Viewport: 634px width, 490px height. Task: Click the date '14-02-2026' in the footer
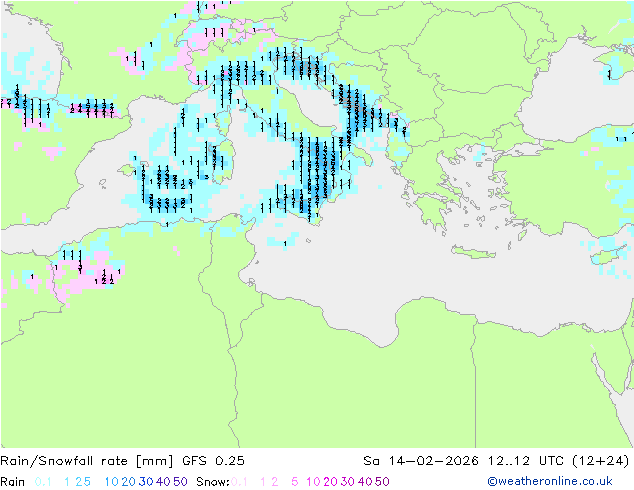[x=433, y=461]
